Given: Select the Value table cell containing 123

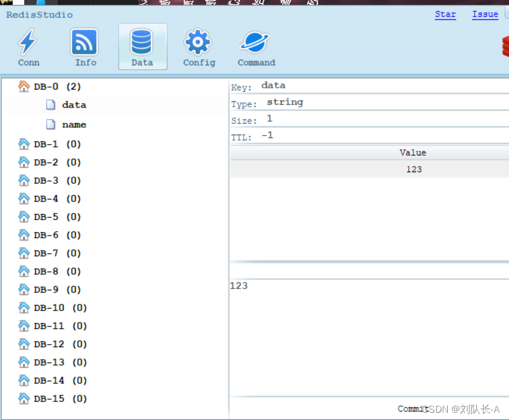Looking at the screenshot, I should [414, 169].
